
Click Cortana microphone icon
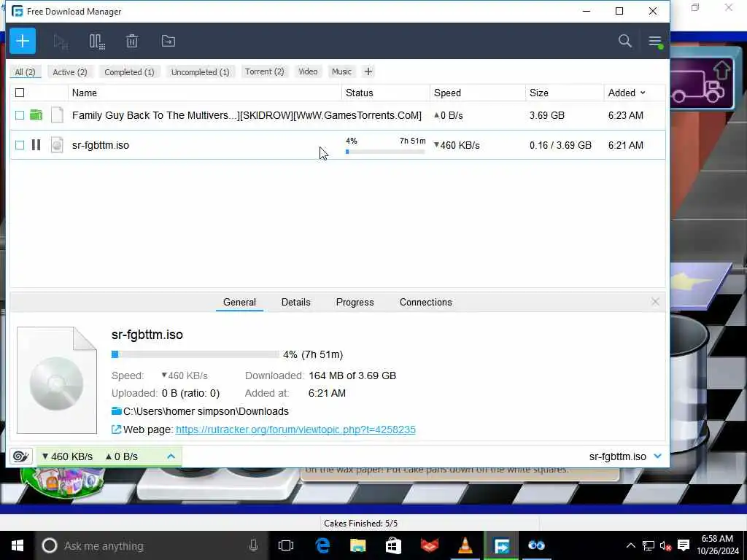[x=253, y=545]
